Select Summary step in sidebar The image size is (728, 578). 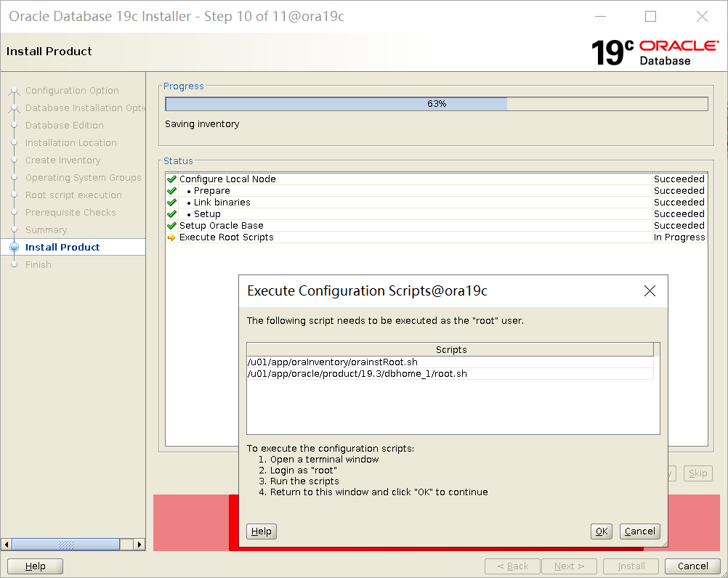46,229
